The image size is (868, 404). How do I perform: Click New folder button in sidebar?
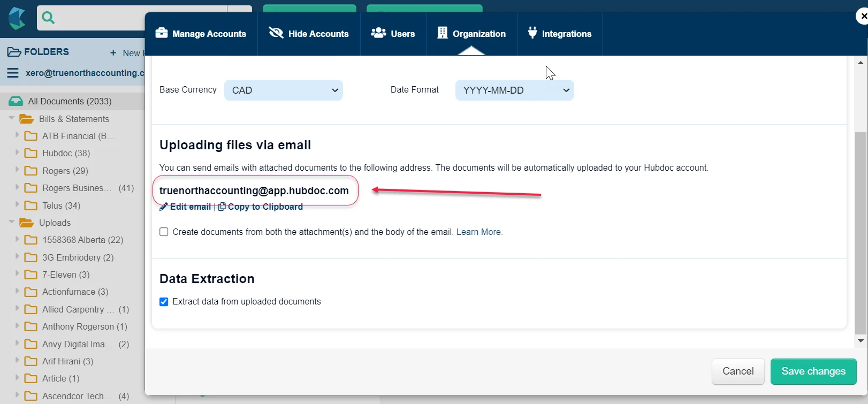127,53
